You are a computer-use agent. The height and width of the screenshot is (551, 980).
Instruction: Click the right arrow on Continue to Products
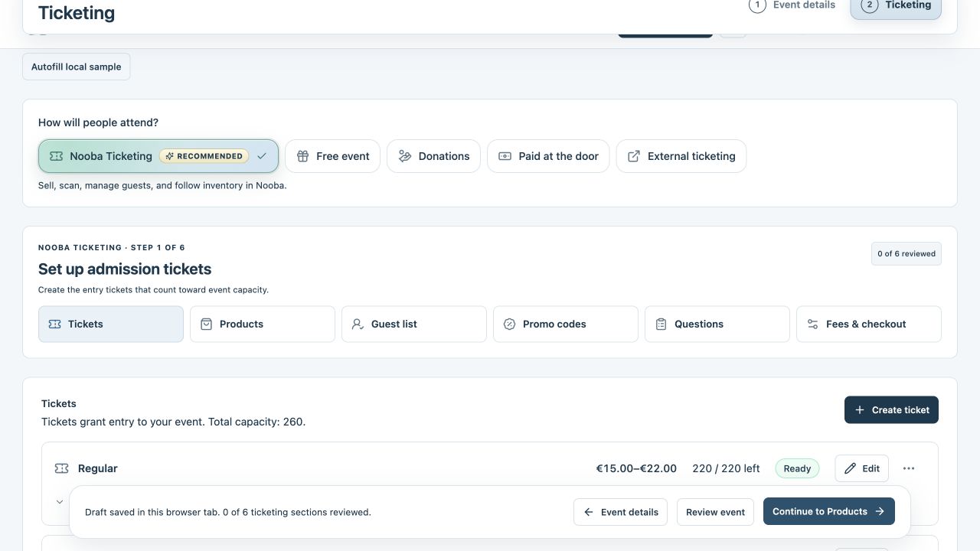(x=880, y=512)
